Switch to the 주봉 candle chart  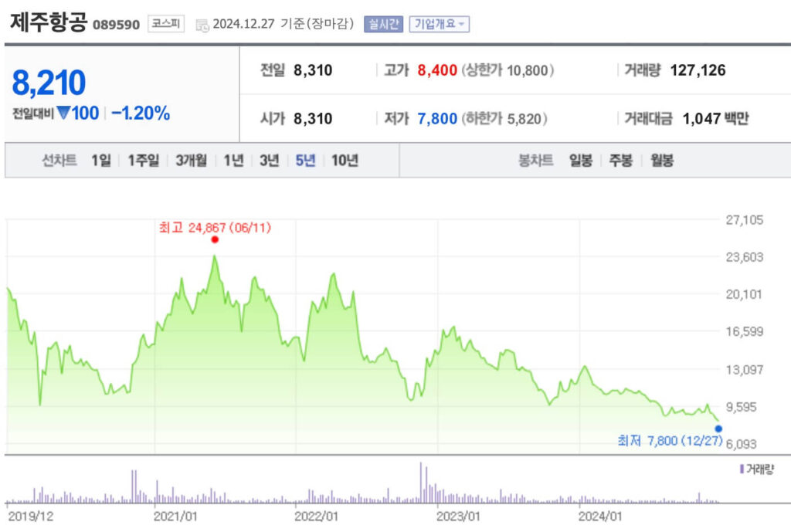pyautogui.click(x=620, y=161)
